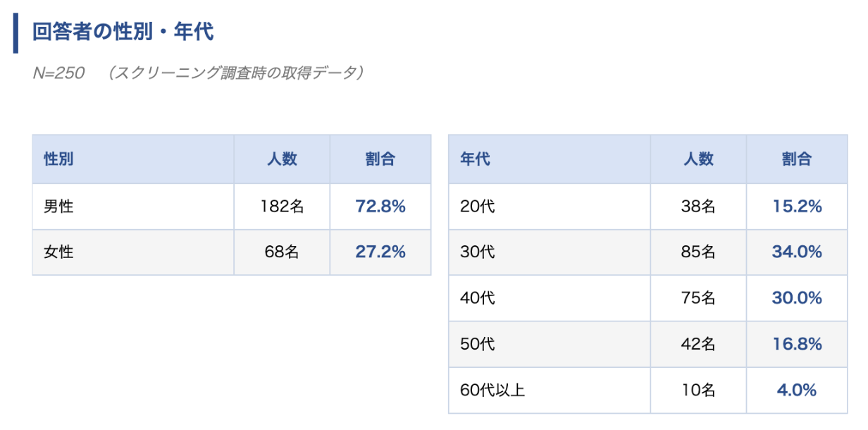Click the 60代以上 row label
This screenshot has height=430, width=868.
pyautogui.click(x=492, y=390)
